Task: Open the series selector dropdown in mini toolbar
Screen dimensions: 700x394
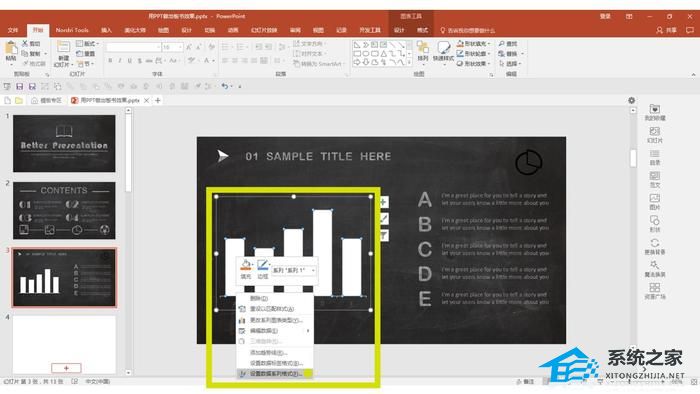Action: 294,270
